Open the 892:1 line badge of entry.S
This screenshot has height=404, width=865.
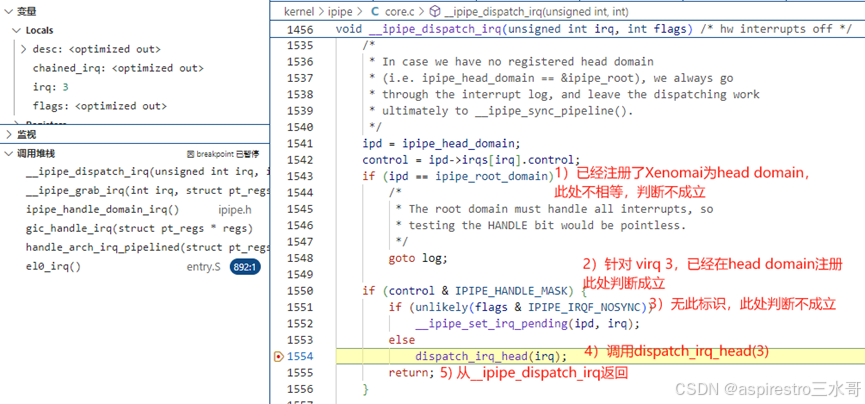pos(245,267)
